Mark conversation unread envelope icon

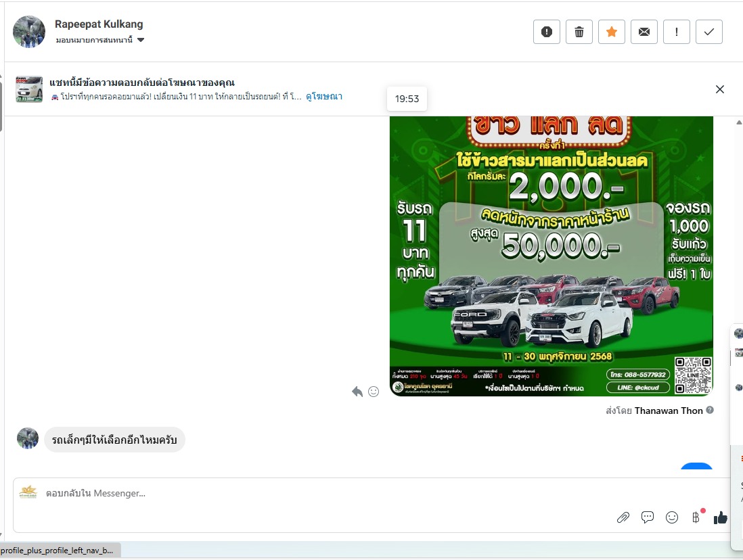(x=644, y=32)
